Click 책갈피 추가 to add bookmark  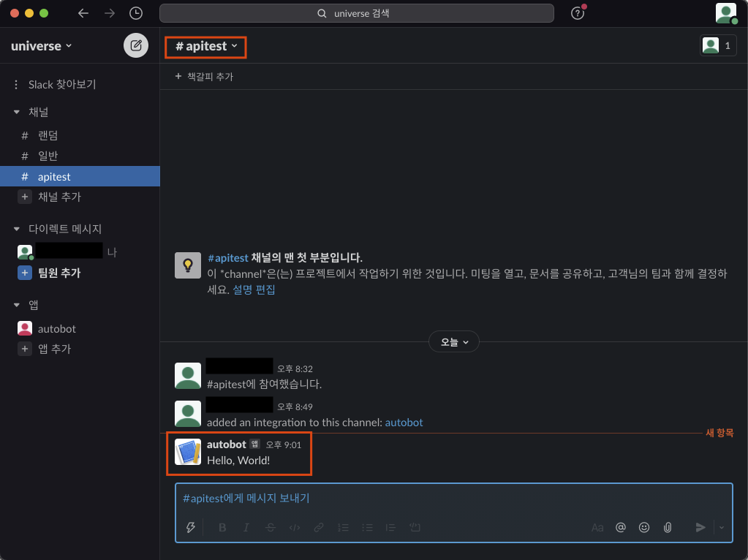pos(204,76)
